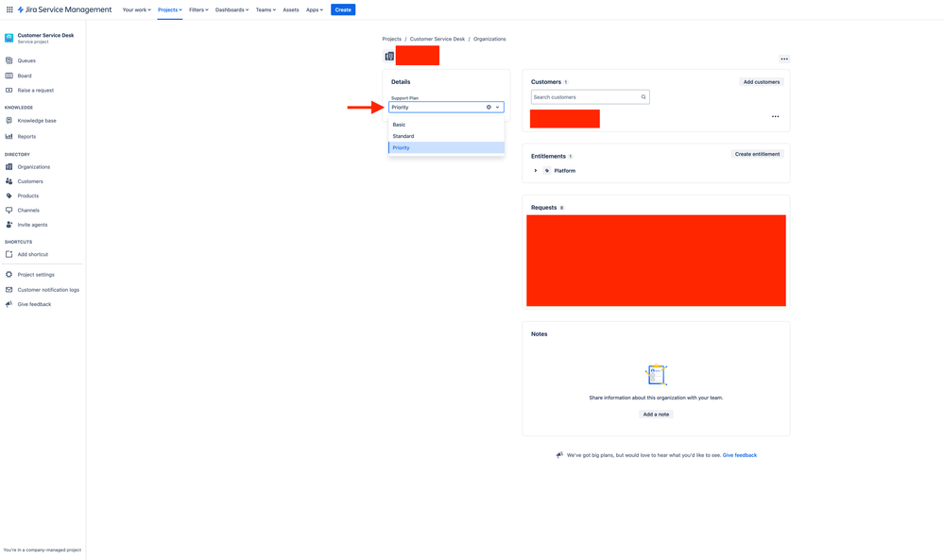Viewport: 944px width, 560px height.
Task: Open the Dashboards menu
Action: (230, 9)
